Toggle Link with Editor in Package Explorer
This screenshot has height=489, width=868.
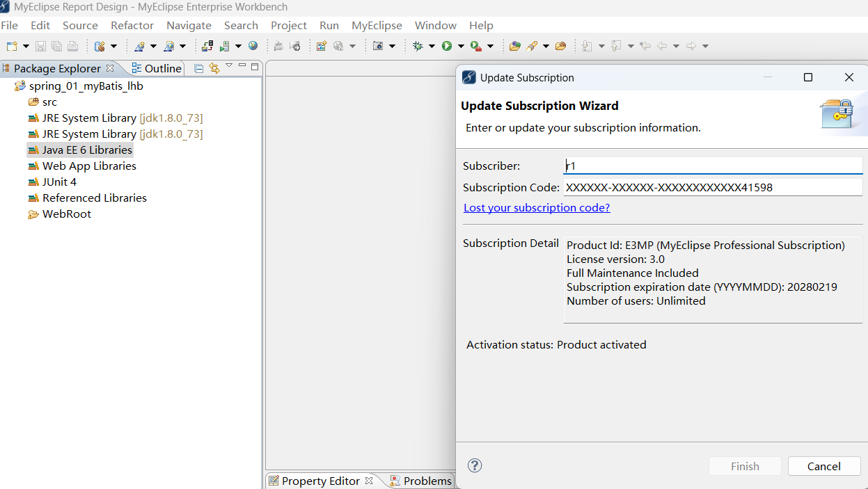pos(214,68)
